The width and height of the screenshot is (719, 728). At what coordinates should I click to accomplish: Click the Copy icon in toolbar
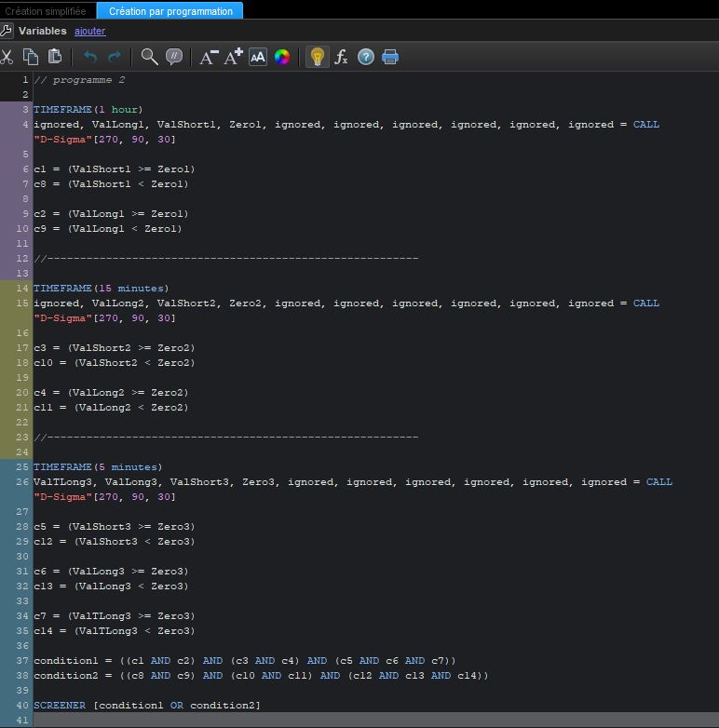31,57
